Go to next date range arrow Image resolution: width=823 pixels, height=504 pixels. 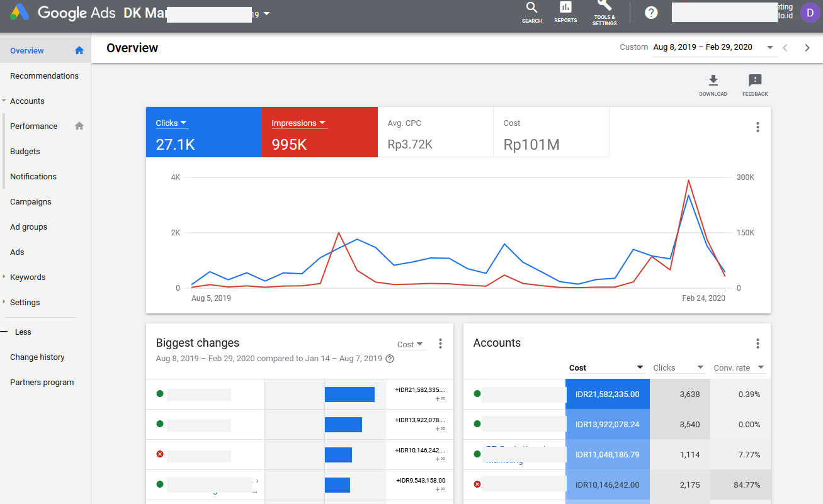807,48
